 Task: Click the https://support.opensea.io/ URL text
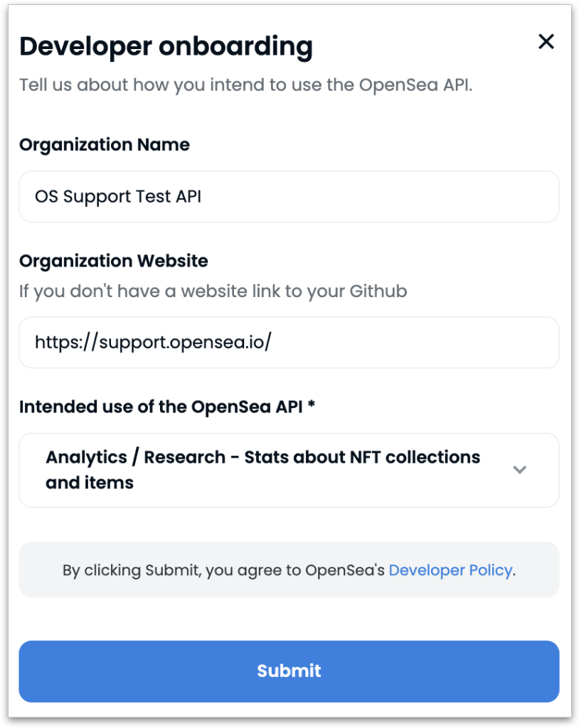[154, 343]
